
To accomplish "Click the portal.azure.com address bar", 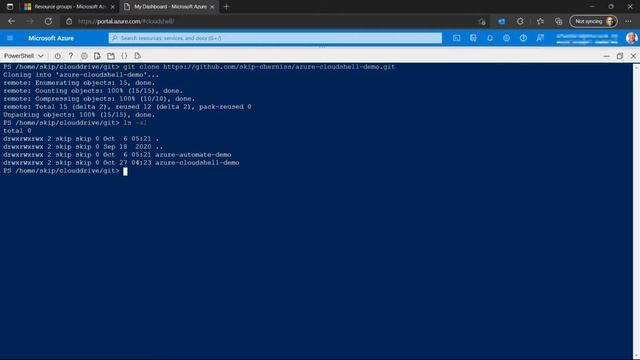I will click(x=269, y=21).
